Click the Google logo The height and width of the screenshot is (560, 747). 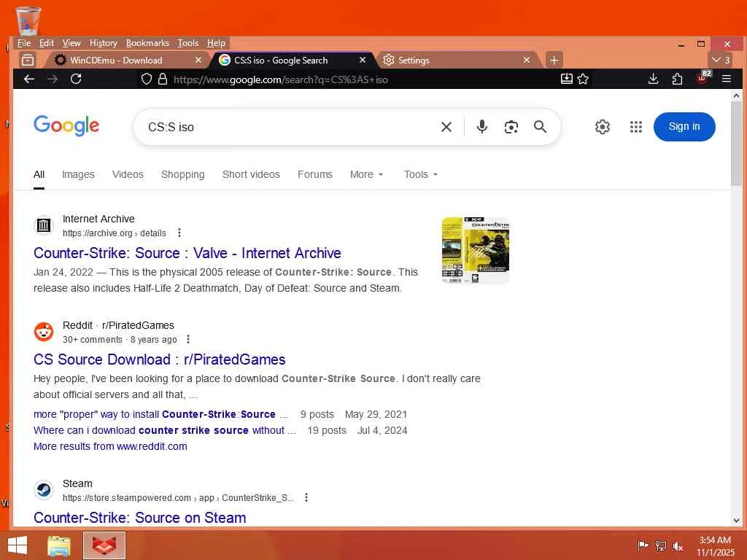tap(66, 125)
